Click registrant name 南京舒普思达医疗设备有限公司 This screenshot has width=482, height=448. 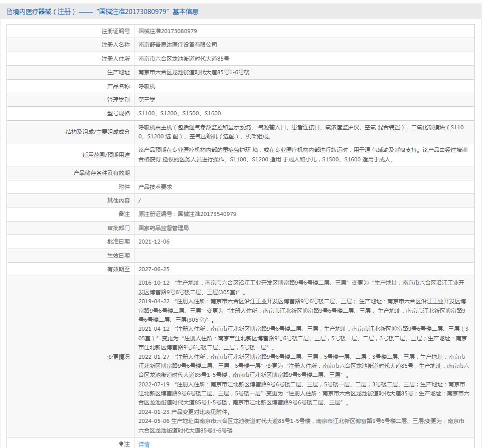pos(178,45)
